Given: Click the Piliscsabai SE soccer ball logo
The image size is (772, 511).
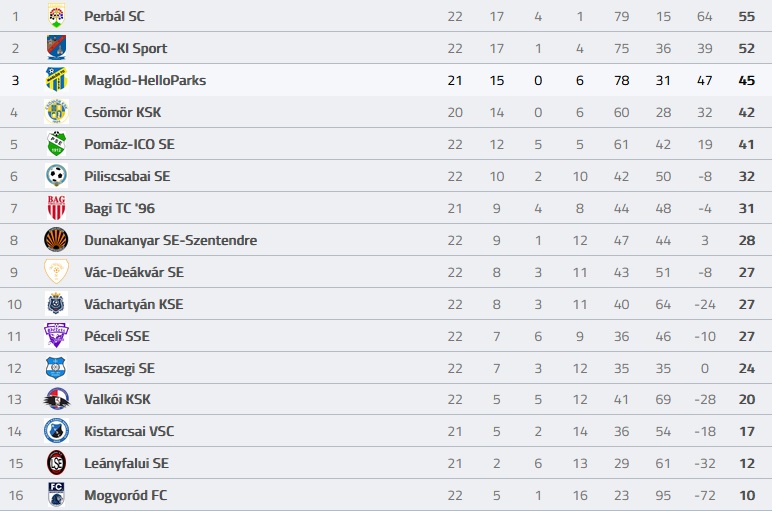Looking at the screenshot, I should (x=57, y=176).
